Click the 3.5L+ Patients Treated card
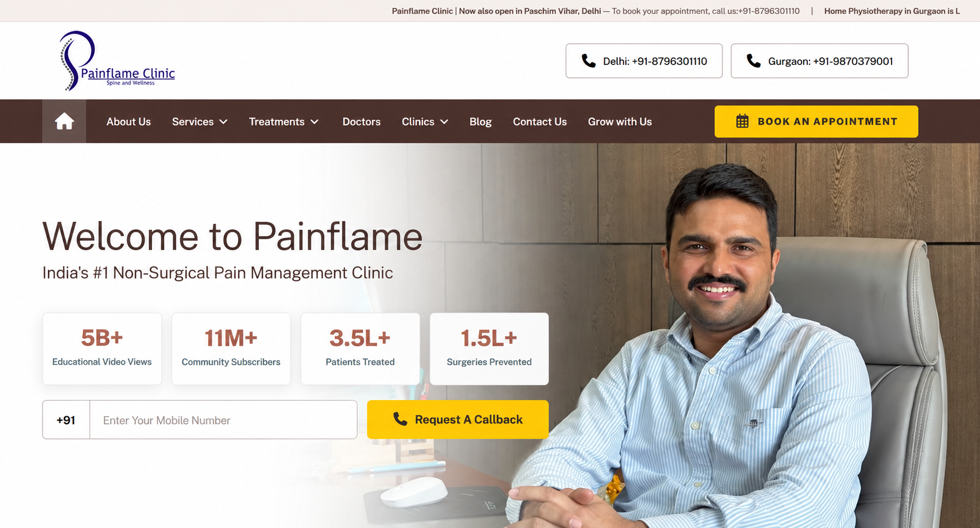This screenshot has height=528, width=980. (x=360, y=349)
